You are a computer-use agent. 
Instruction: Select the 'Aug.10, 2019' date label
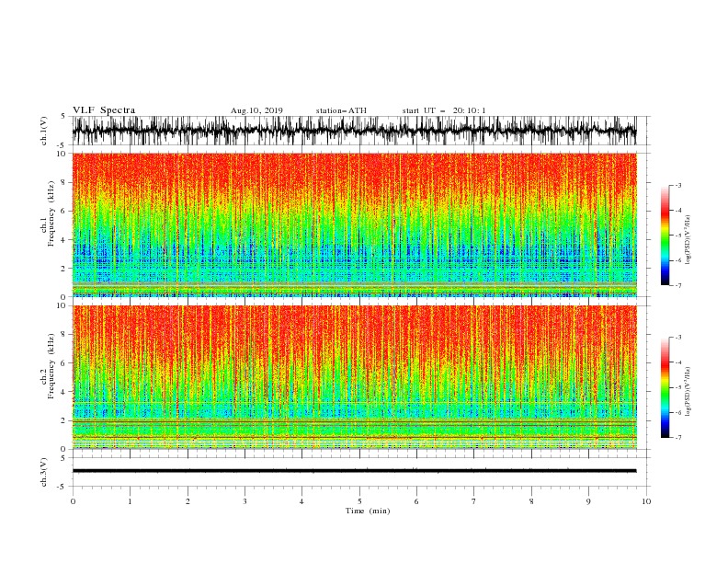coord(256,110)
